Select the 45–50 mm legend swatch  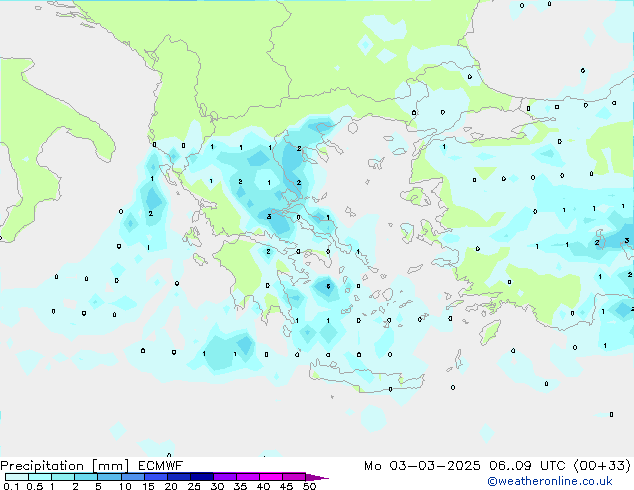point(294,477)
